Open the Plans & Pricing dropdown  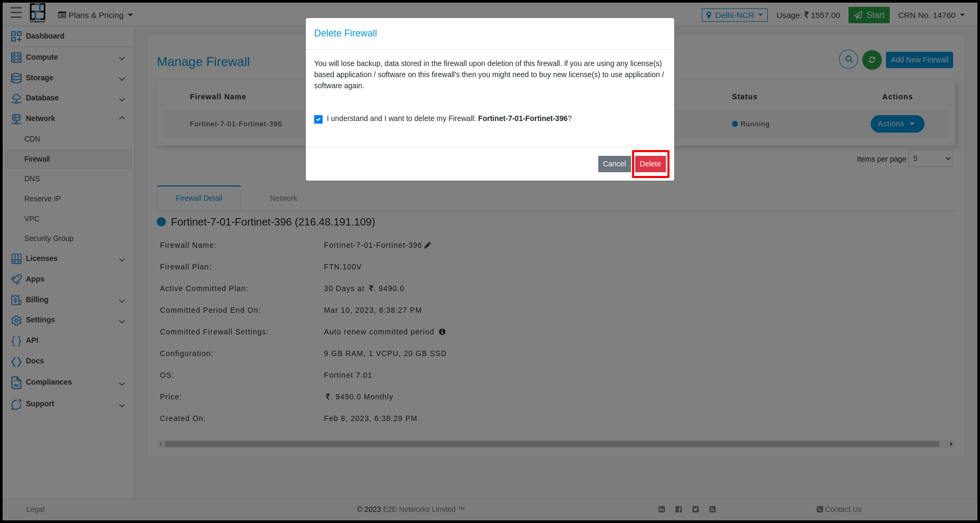point(96,15)
